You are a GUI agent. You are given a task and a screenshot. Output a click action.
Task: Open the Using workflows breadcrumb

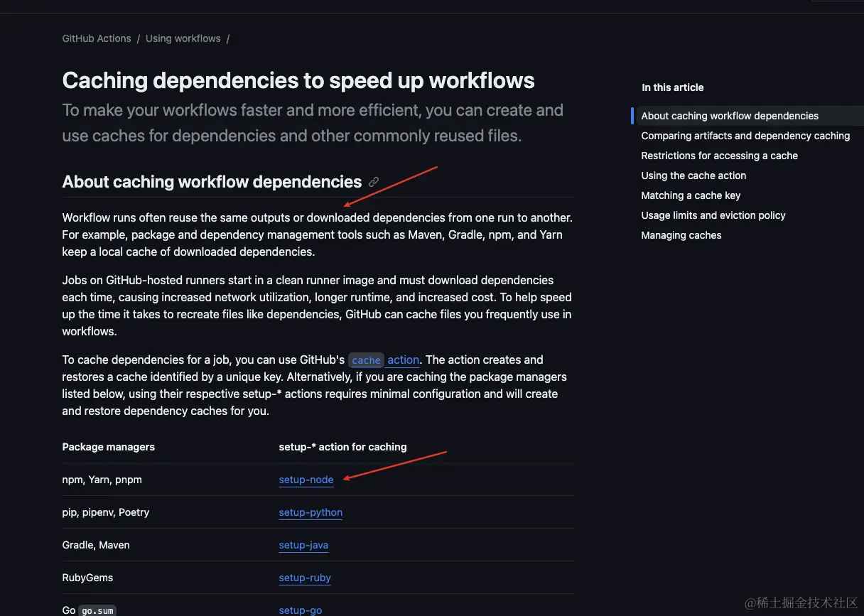pos(183,38)
